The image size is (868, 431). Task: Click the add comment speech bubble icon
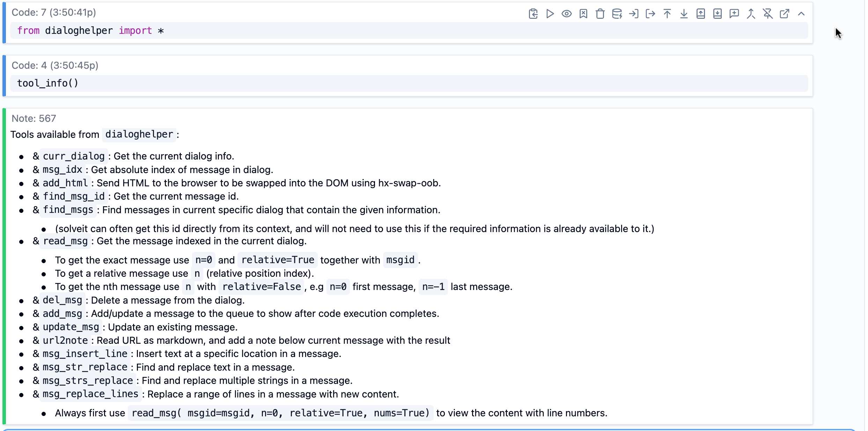point(734,14)
